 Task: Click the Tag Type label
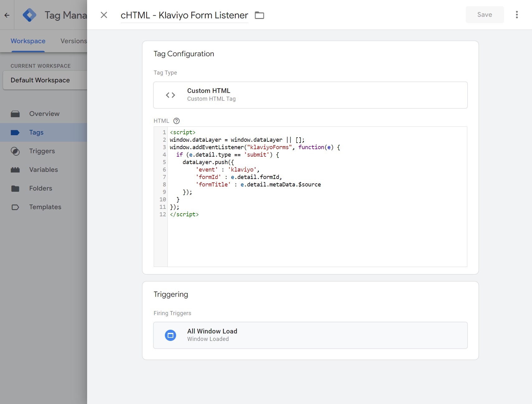[x=165, y=73]
